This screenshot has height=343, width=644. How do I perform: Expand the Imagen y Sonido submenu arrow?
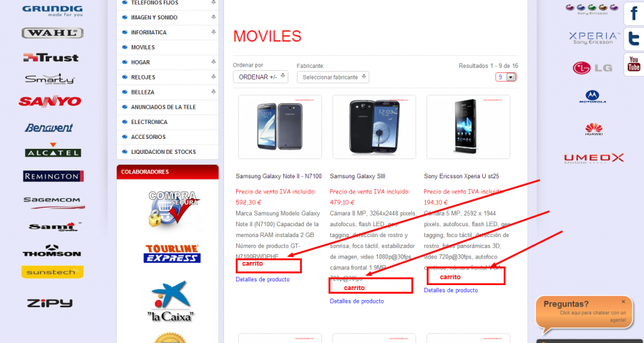(x=213, y=17)
